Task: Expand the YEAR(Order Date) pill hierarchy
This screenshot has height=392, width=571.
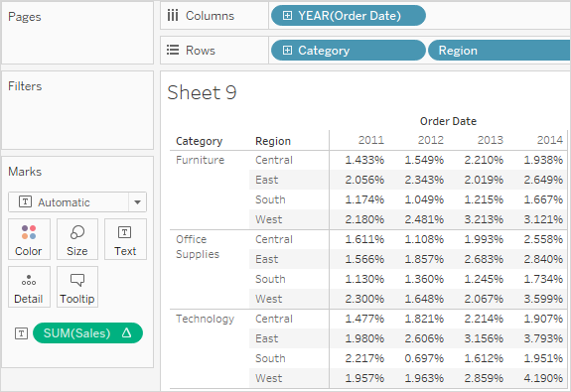Action: click(x=287, y=15)
